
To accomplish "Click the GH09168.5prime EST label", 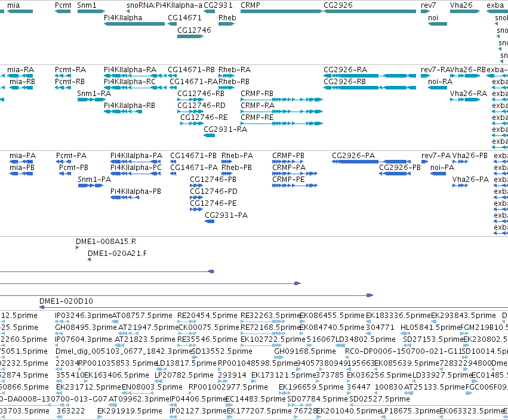I will point(305,351).
